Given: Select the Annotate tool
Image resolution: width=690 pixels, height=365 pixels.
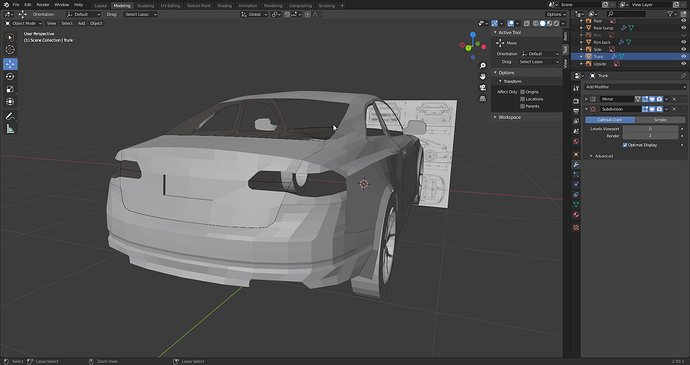Looking at the screenshot, I should point(10,116).
